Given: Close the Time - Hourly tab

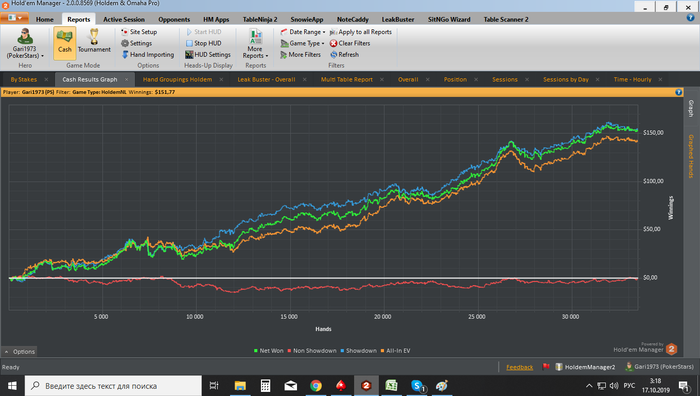Looking at the screenshot, I should tap(660, 79).
